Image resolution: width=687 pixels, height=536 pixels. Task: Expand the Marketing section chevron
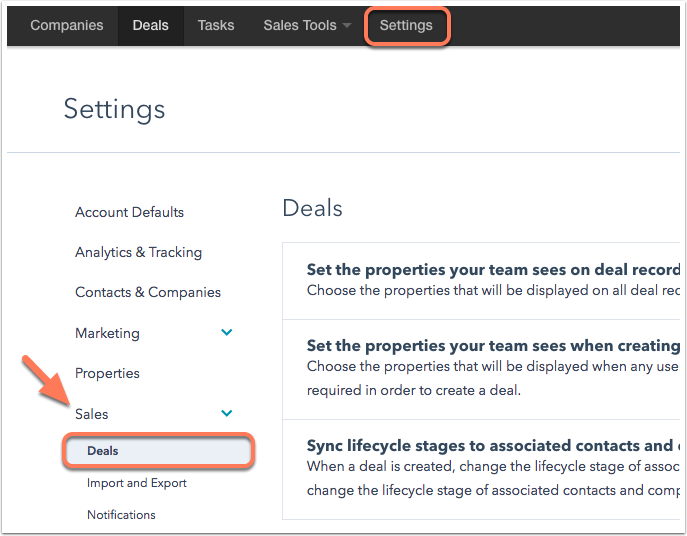point(227,332)
